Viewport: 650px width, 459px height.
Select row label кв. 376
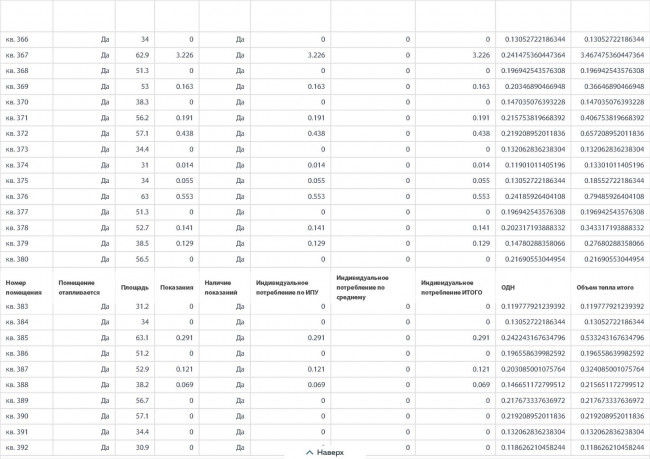[x=17, y=197]
